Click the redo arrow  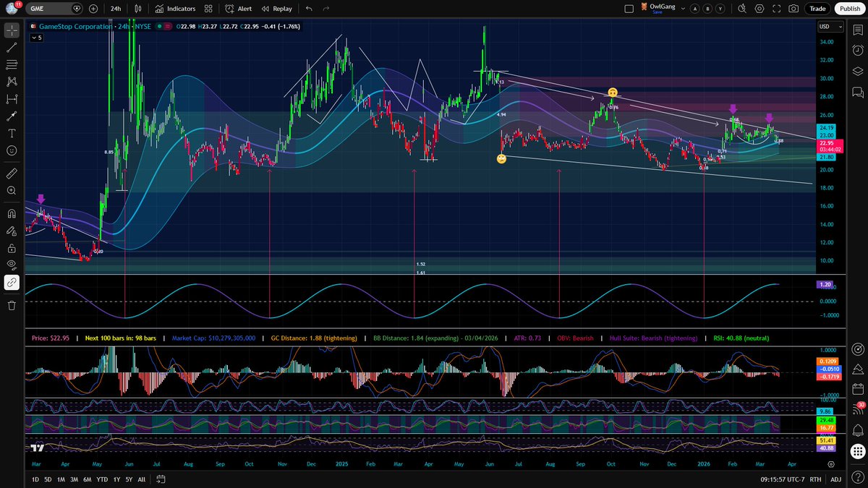pyautogui.click(x=326, y=9)
